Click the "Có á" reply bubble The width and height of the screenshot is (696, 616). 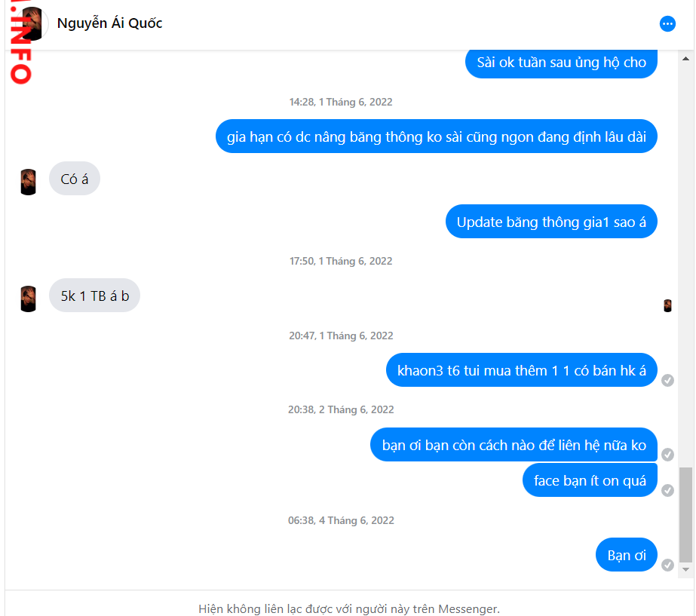pyautogui.click(x=75, y=179)
